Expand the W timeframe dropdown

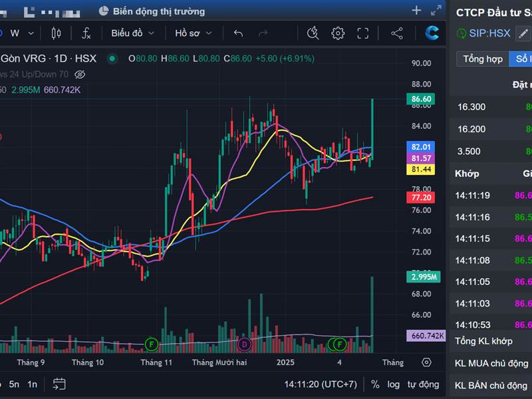click(19, 33)
